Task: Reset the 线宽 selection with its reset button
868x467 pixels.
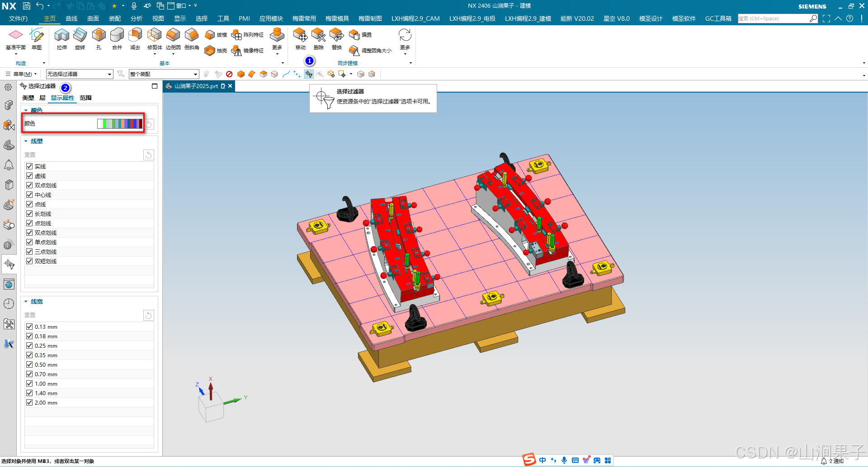Action: [x=148, y=315]
